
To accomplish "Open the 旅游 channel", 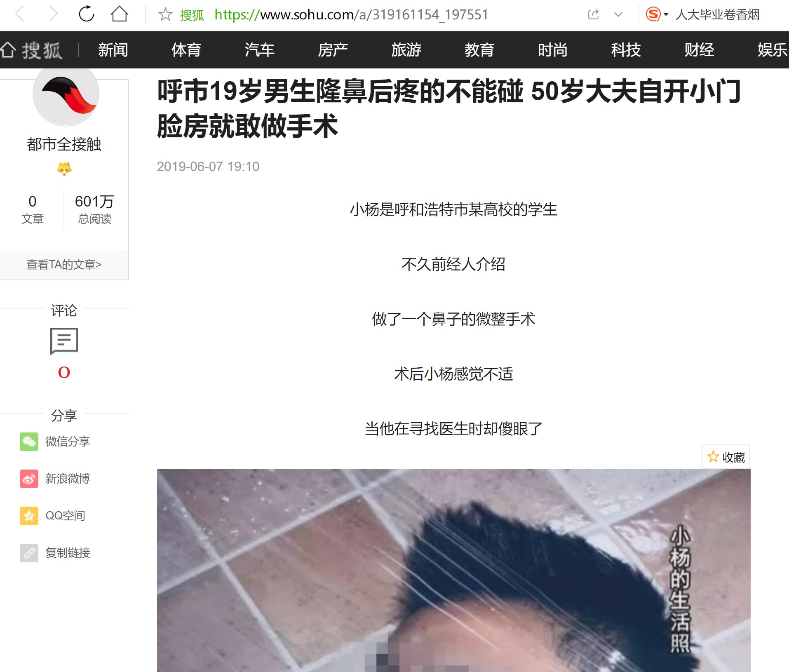I will pos(406,50).
